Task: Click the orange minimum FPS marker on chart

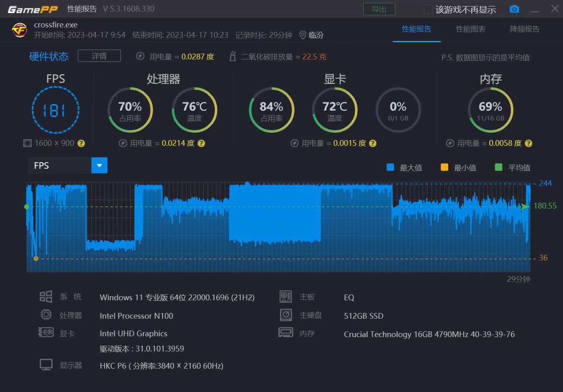Action: coord(36,258)
